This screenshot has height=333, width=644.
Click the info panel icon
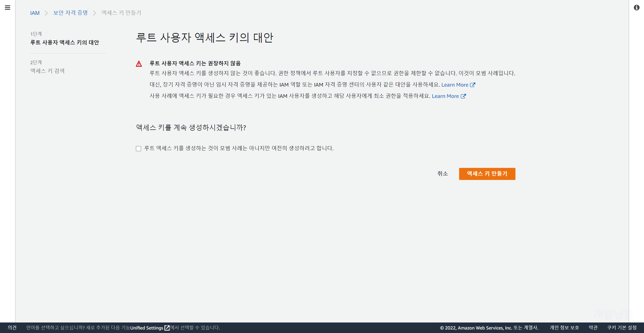636,8
